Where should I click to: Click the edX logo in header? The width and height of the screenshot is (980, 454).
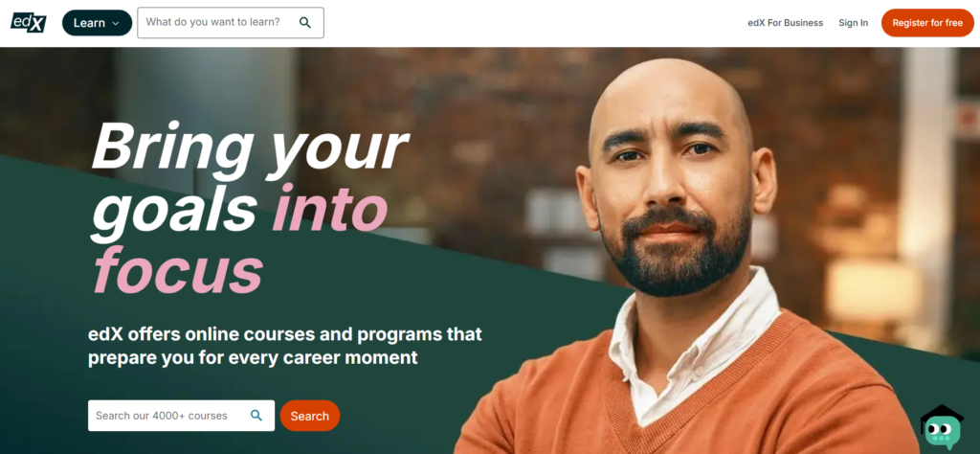pos(28,23)
